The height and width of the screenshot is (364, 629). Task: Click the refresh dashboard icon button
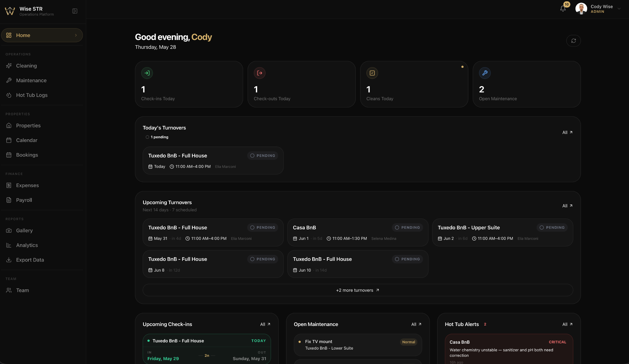coord(573,41)
